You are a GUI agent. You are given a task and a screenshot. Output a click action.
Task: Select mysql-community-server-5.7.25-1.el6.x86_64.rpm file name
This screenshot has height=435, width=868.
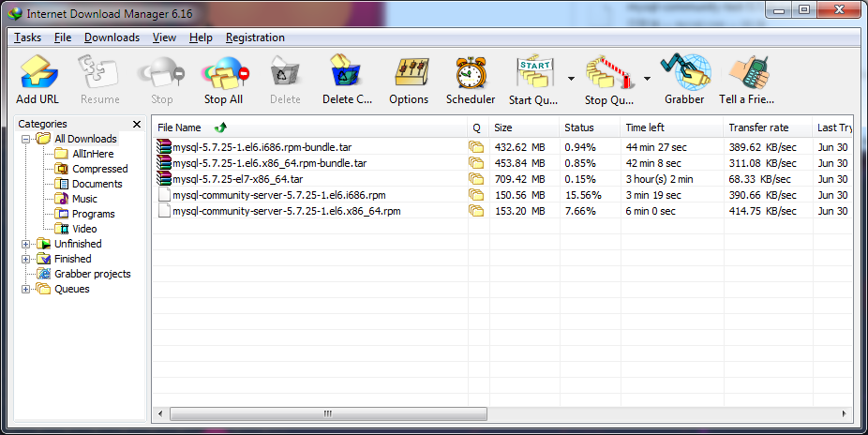point(287,211)
